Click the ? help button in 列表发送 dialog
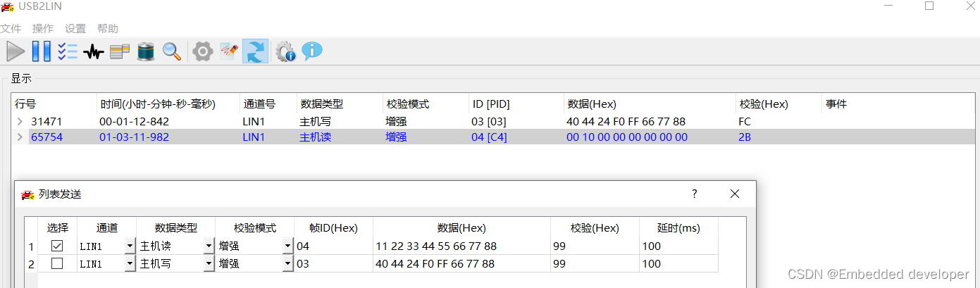Screen dimensions: 980x288 695,194
